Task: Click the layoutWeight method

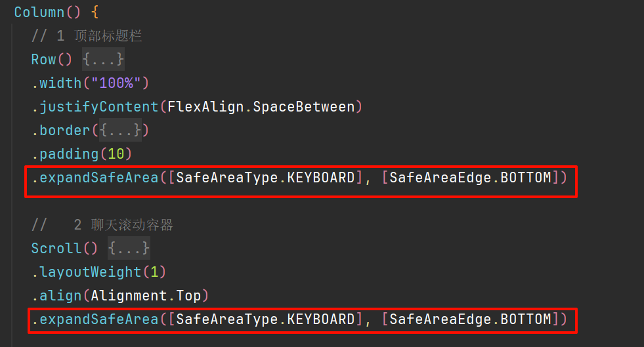Action: [x=91, y=272]
